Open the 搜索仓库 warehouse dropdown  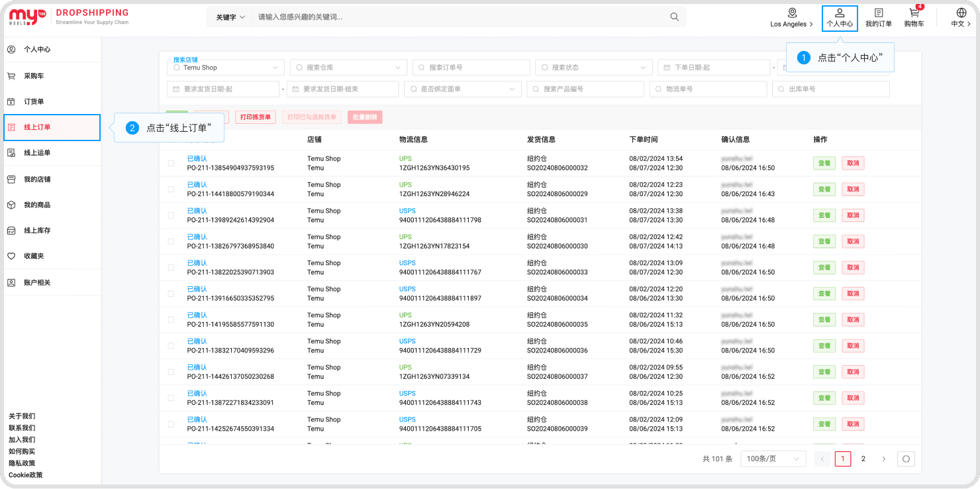coord(348,68)
